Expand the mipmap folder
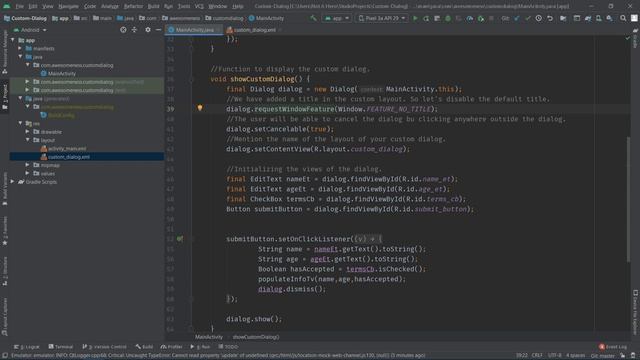Viewport: 640px width, 360px height. point(27,165)
